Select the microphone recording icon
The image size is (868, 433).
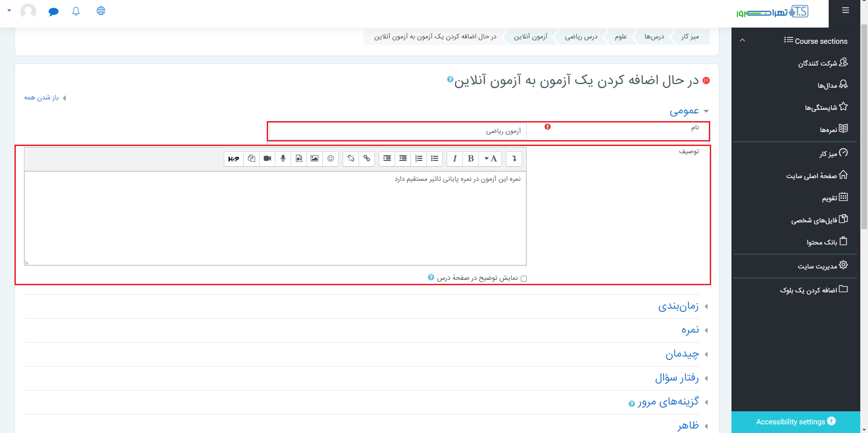point(283,159)
